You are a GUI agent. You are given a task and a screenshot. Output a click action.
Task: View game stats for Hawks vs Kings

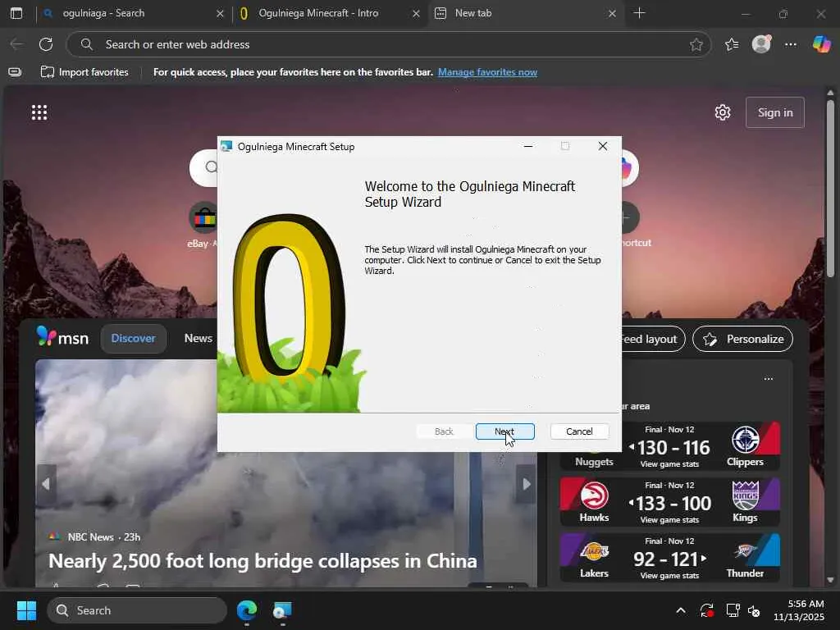point(669,519)
